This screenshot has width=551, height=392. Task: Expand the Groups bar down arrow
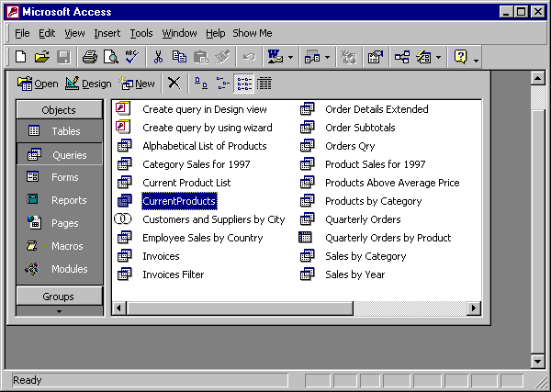59,311
